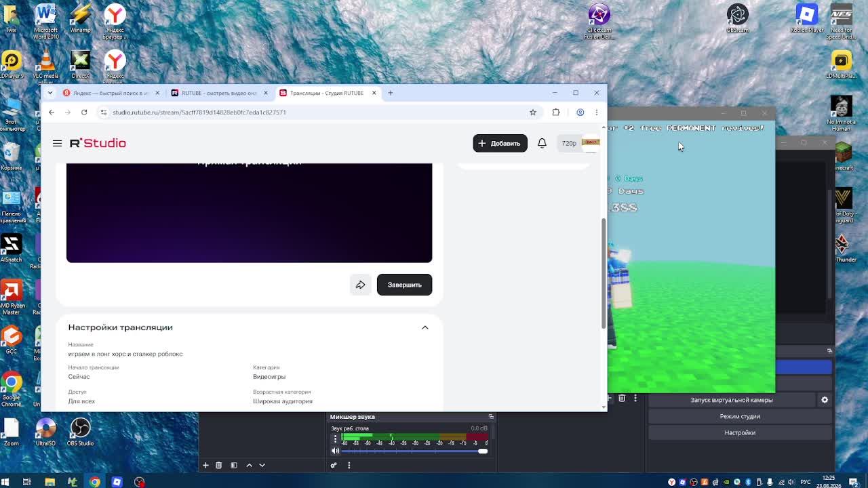868x488 pixels.
Task: Click the stream title 'играем в лонг хорс и сталкер роблокс'
Action: [125, 354]
